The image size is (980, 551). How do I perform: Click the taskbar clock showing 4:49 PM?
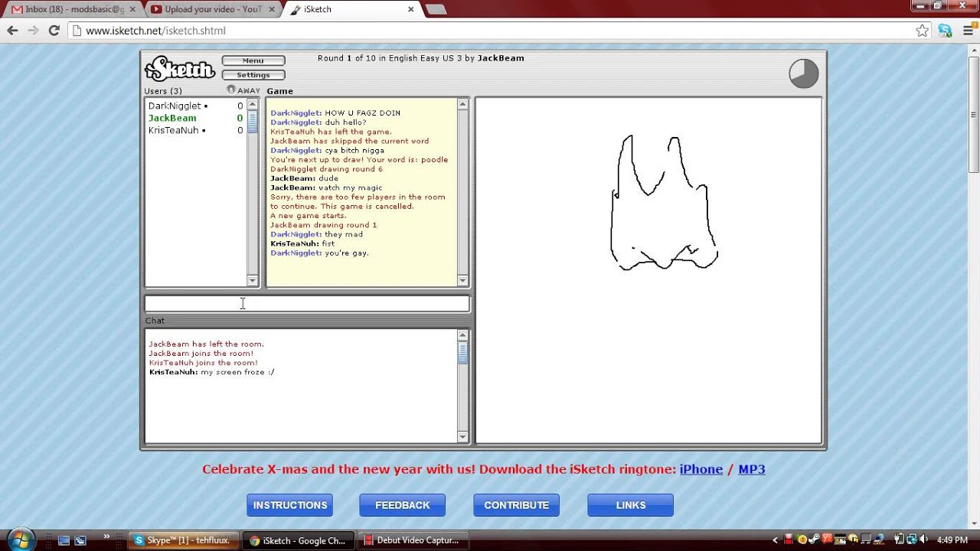tap(952, 540)
